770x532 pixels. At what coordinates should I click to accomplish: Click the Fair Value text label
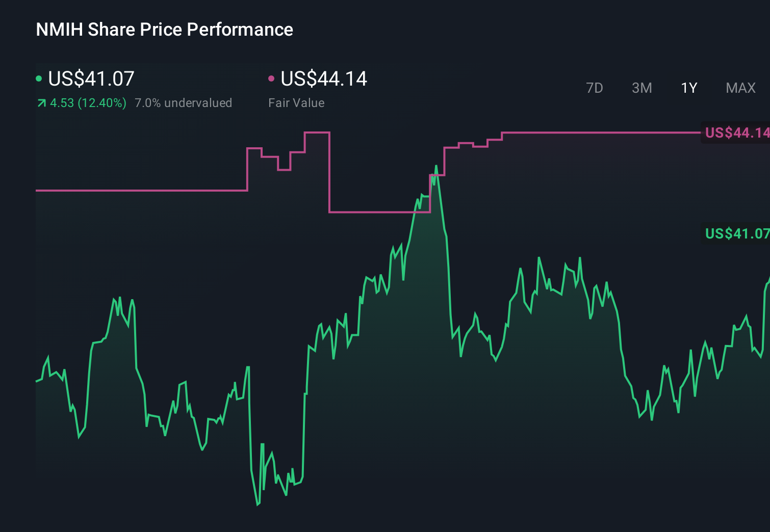point(296,102)
